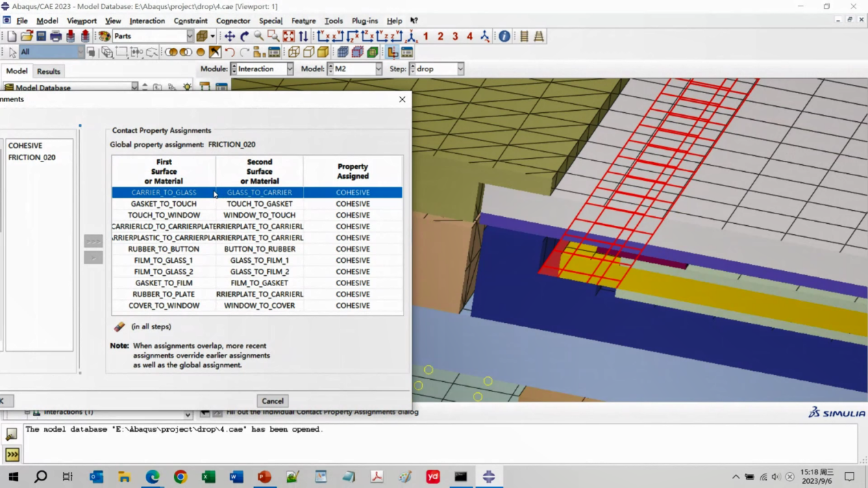
Task: Toggle the command line interface icon
Action: click(12, 454)
